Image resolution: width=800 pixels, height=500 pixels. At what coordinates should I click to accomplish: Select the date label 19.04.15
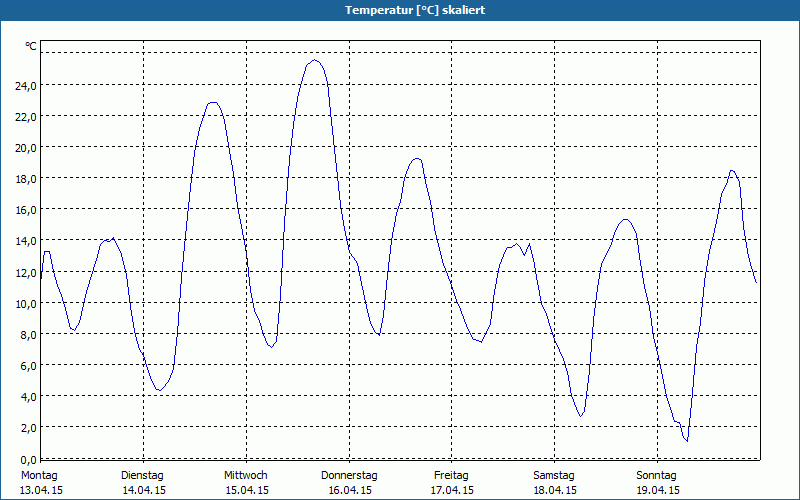658,490
